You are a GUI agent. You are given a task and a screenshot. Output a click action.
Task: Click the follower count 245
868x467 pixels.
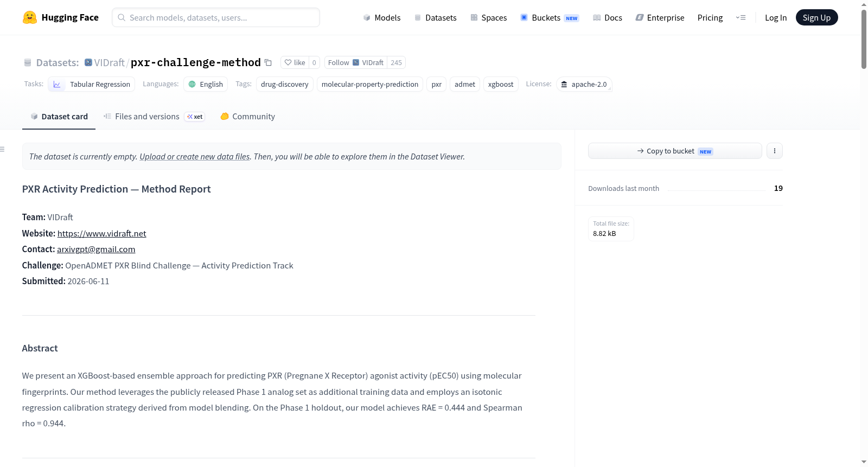397,62
